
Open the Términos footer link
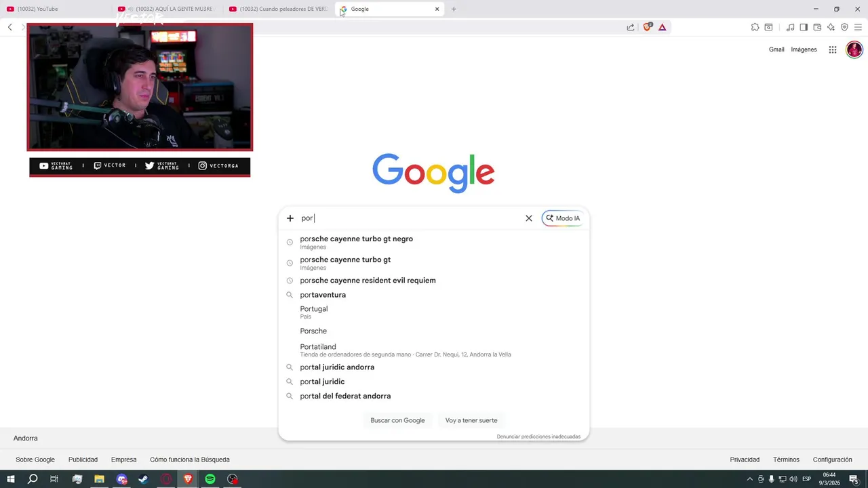point(786,460)
